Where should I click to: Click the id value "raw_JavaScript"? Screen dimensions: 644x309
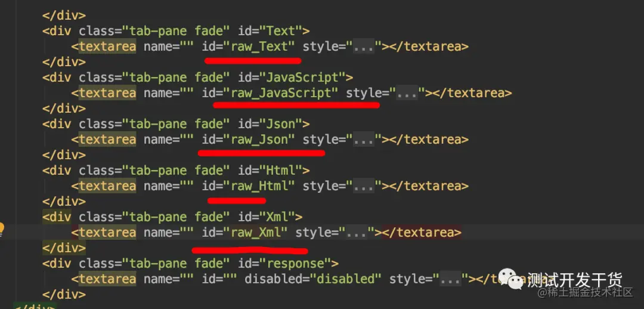click(281, 93)
